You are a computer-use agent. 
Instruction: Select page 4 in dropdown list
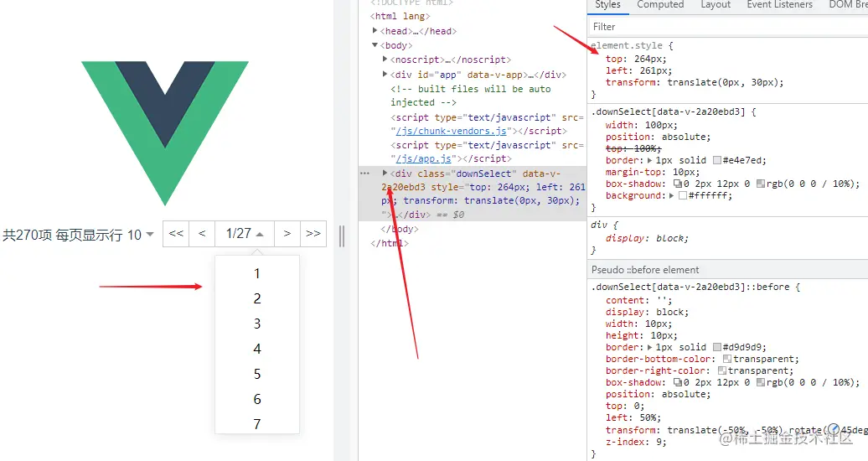pos(257,349)
